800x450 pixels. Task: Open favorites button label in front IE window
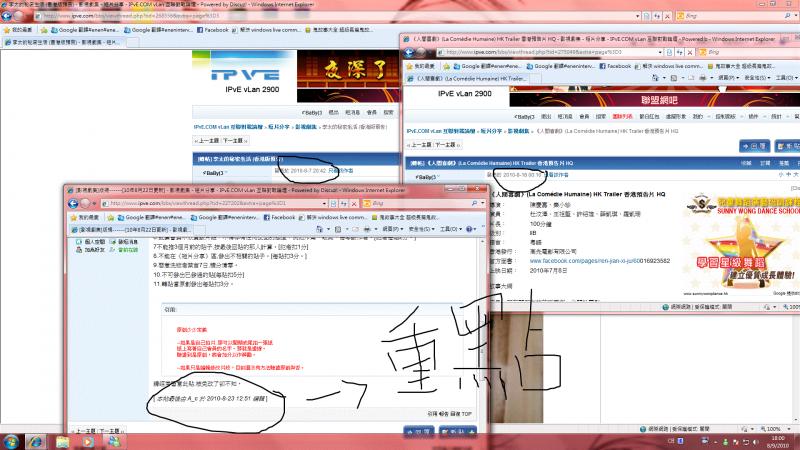[x=85, y=217]
